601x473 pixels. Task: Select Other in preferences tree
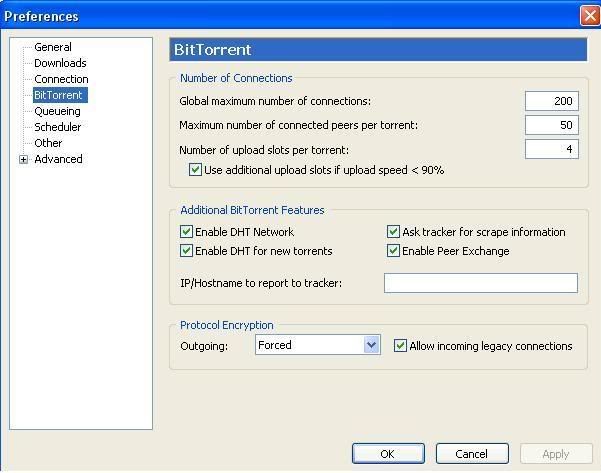tap(48, 143)
